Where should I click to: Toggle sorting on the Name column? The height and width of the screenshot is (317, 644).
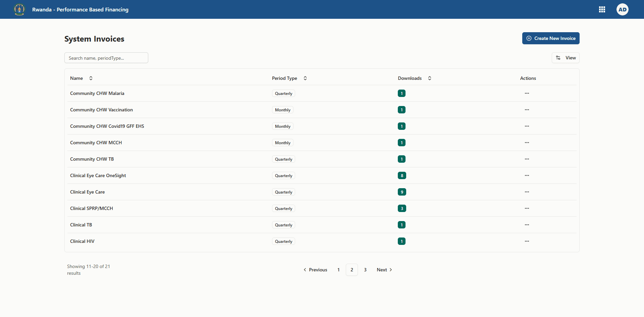(91, 78)
